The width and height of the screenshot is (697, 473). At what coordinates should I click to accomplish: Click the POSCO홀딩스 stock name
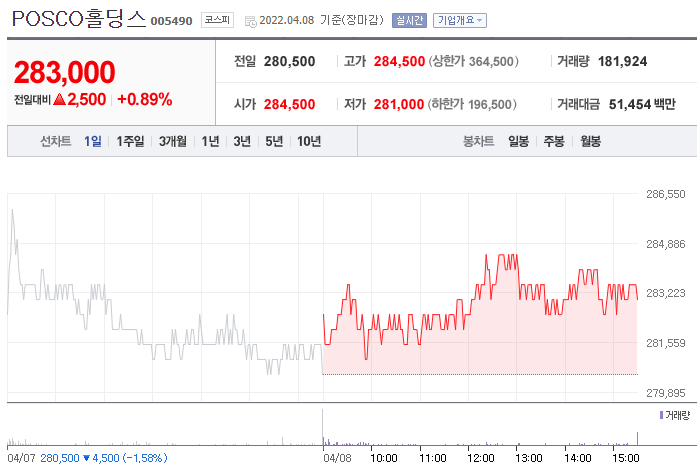coord(79,19)
